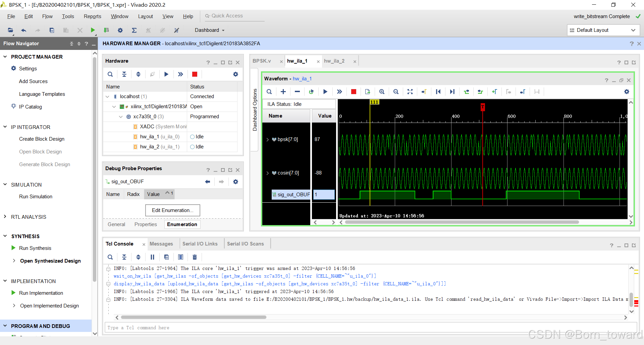Click Edit Enumeration button
Screen dimensions: 644x345
pyautogui.click(x=173, y=210)
